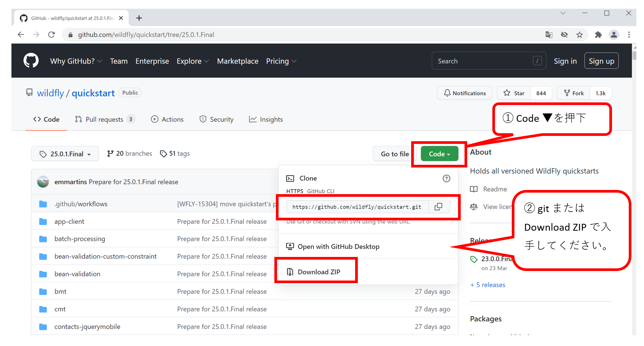
Task: Open the + 5 releases link
Action: (x=488, y=285)
